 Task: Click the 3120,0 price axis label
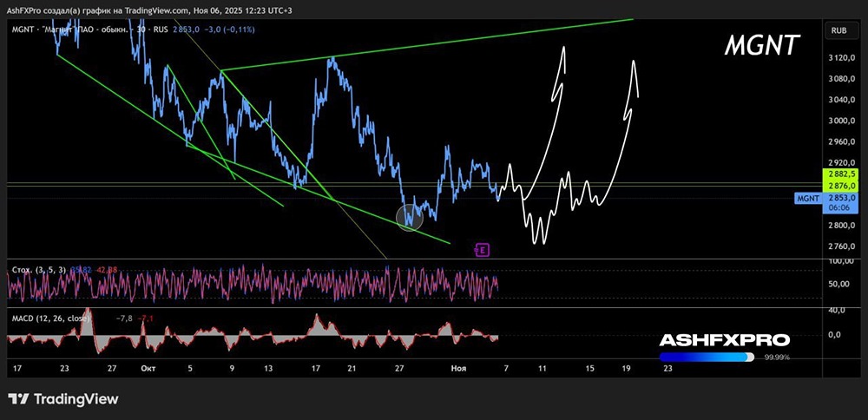coord(841,57)
